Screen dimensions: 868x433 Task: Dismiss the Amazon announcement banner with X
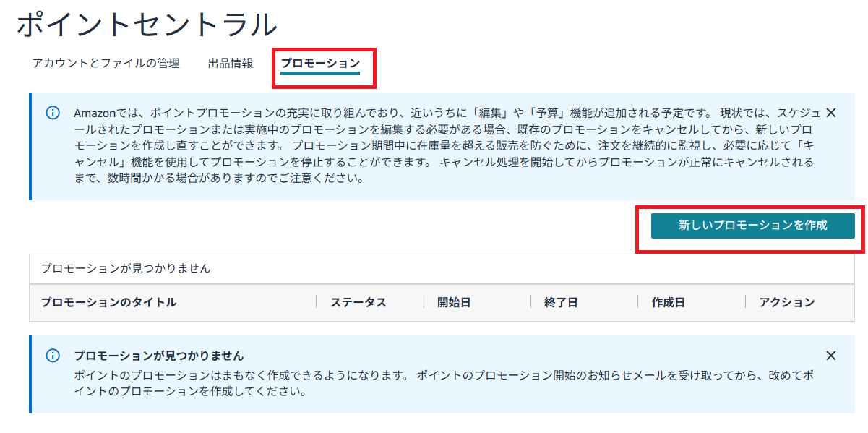(830, 113)
